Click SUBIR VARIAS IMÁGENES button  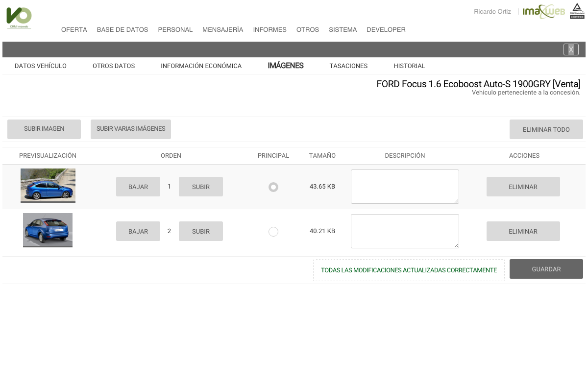tap(131, 129)
